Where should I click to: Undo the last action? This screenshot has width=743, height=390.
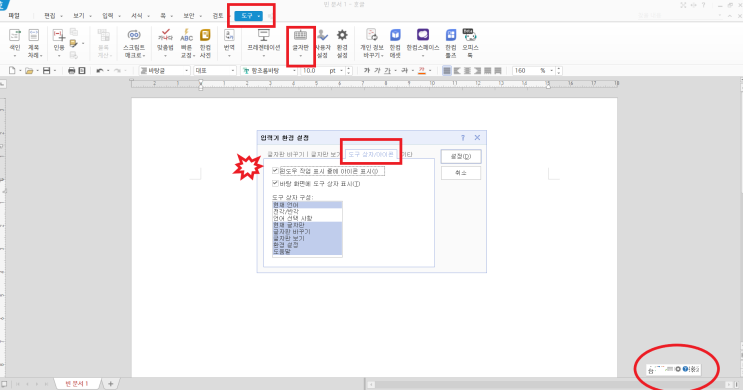100,71
